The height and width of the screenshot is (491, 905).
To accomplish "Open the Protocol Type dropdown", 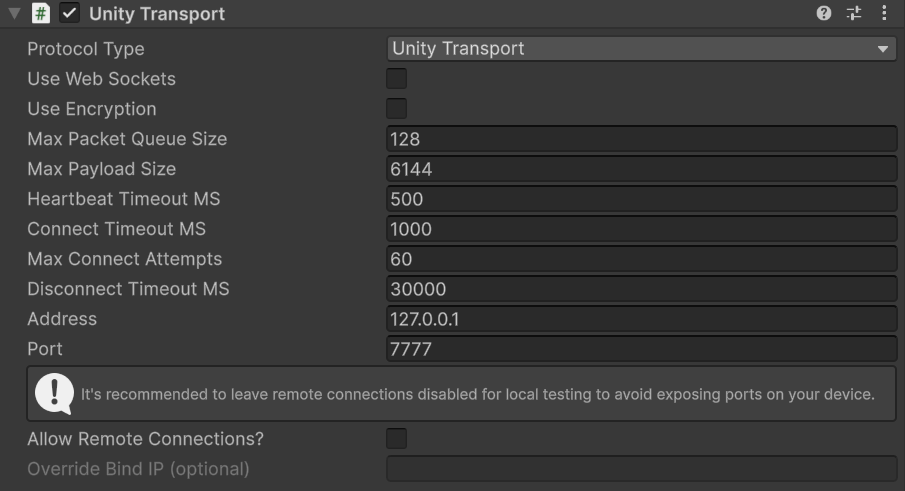I will click(641, 49).
